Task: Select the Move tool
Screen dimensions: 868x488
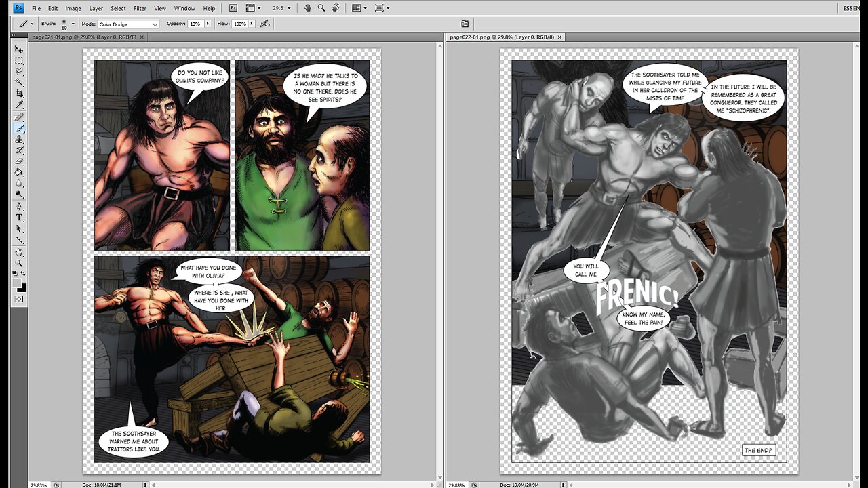Action: coord(19,49)
